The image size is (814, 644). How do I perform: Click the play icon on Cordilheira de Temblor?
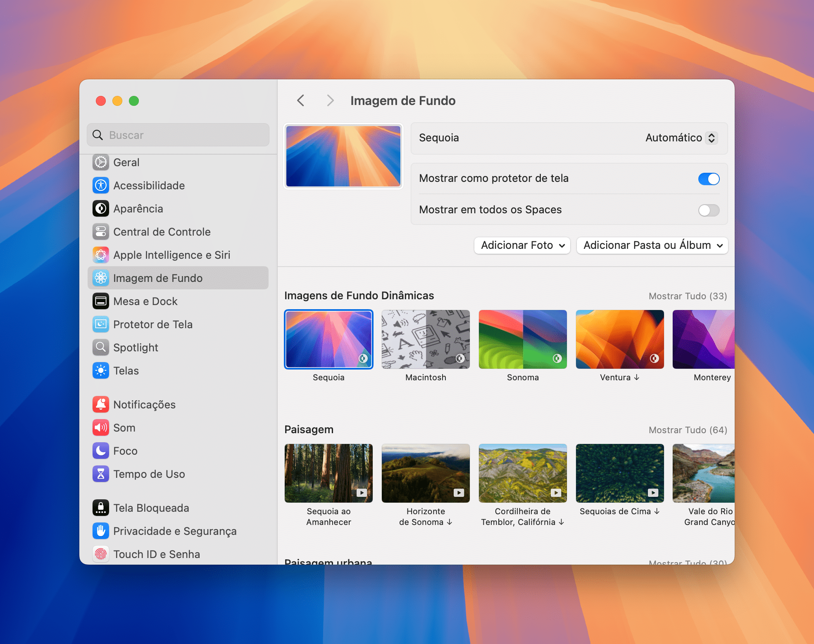click(x=556, y=493)
